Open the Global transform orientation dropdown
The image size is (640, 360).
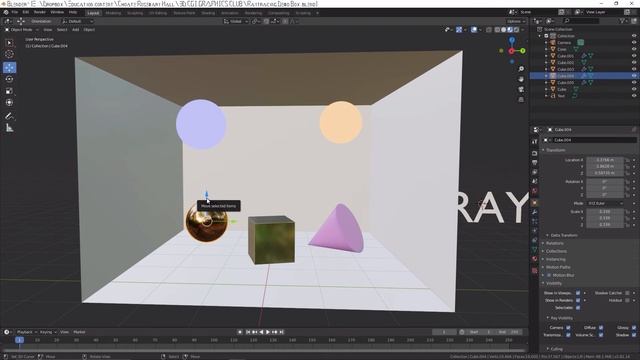coord(236,21)
